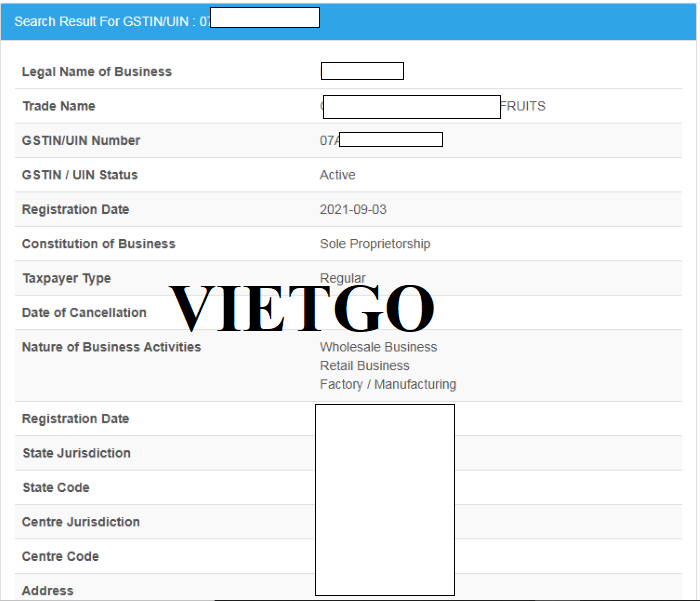Select the State Code label
The width and height of the screenshot is (700, 601).
(56, 488)
